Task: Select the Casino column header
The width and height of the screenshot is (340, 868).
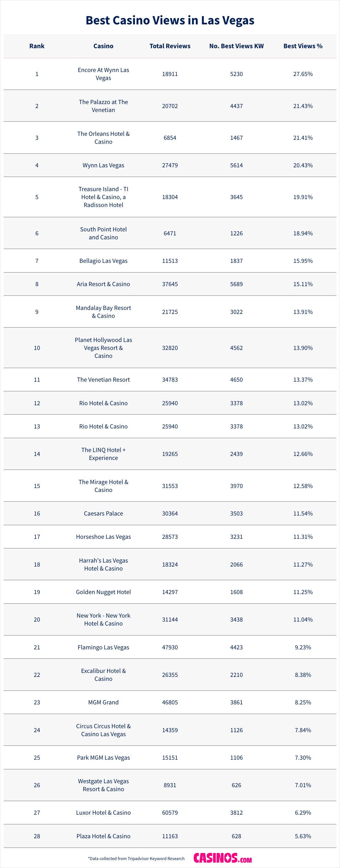Action: (103, 46)
